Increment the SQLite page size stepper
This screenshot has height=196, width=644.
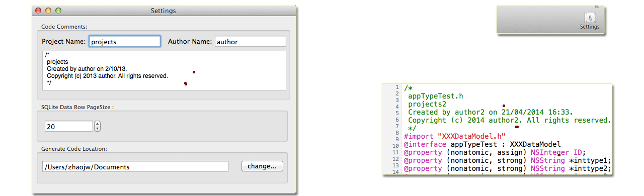(98, 124)
